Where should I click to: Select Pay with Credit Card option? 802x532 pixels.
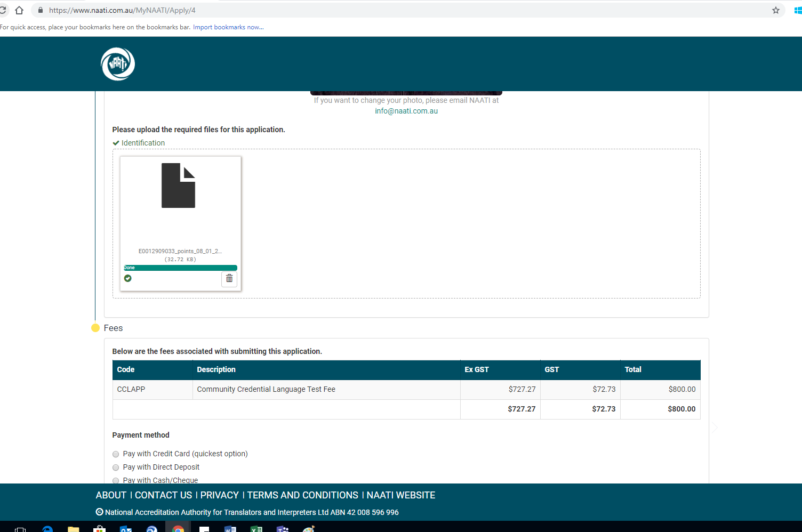click(x=116, y=454)
